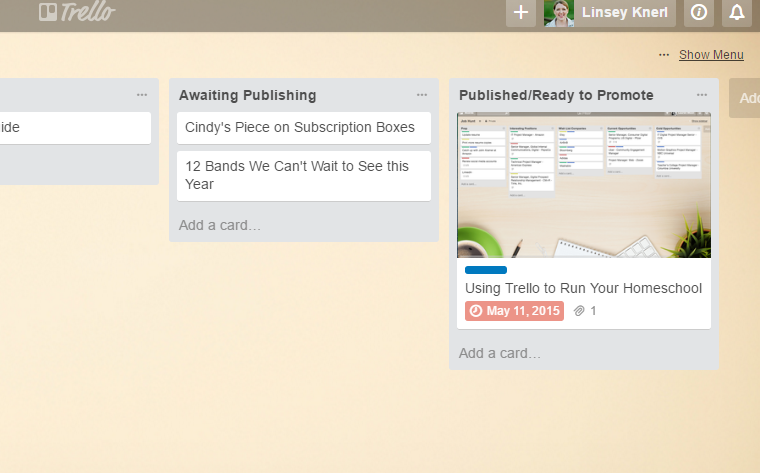760x473 pixels.
Task: Open list options for Published/Ready to Promote
Action: (x=702, y=95)
